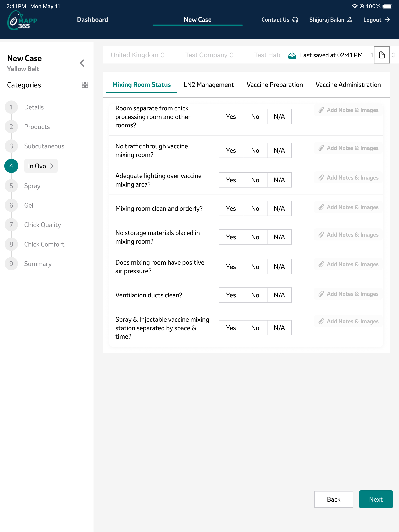Go to step 5 circle, Spray
The width and height of the screenshot is (399, 532).
pyautogui.click(x=11, y=186)
